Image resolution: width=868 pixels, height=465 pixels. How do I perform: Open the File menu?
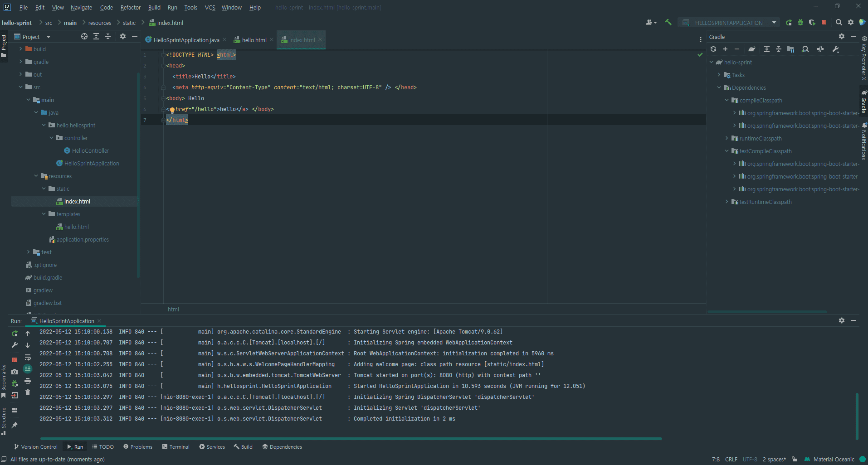tap(24, 7)
